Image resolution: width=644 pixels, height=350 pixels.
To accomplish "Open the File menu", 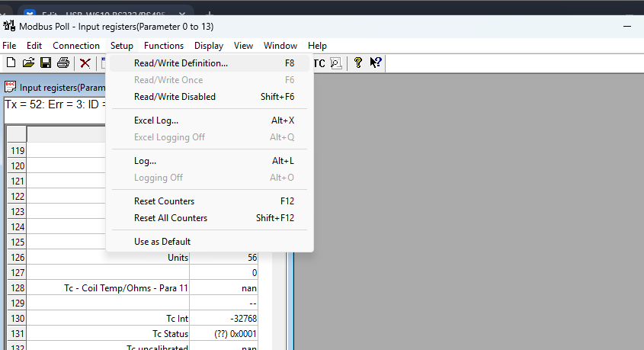I will [9, 46].
